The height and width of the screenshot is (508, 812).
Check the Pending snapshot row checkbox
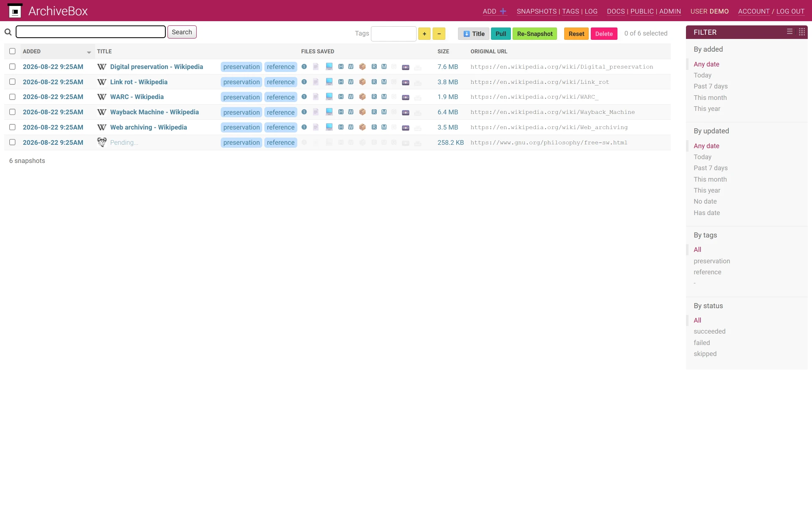(x=12, y=142)
